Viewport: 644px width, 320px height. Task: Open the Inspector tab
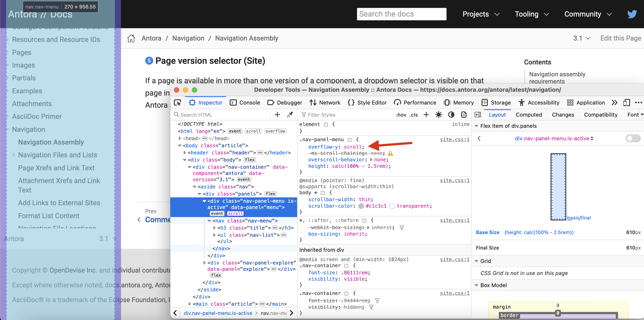pos(205,102)
